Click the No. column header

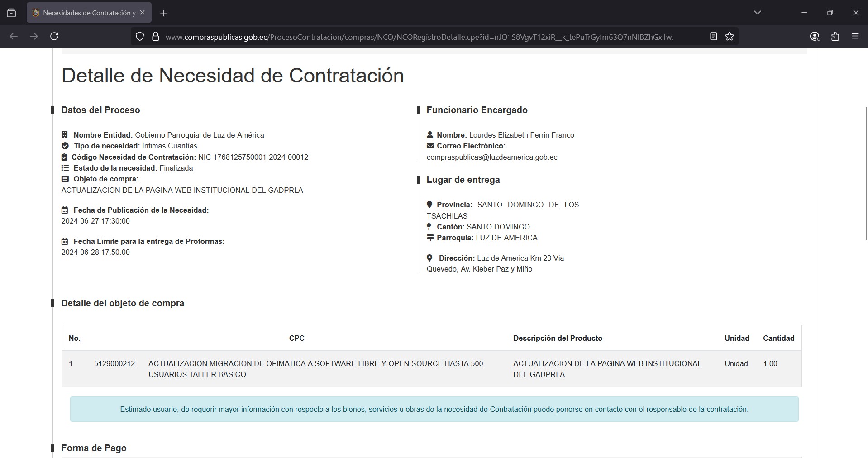[75, 338]
